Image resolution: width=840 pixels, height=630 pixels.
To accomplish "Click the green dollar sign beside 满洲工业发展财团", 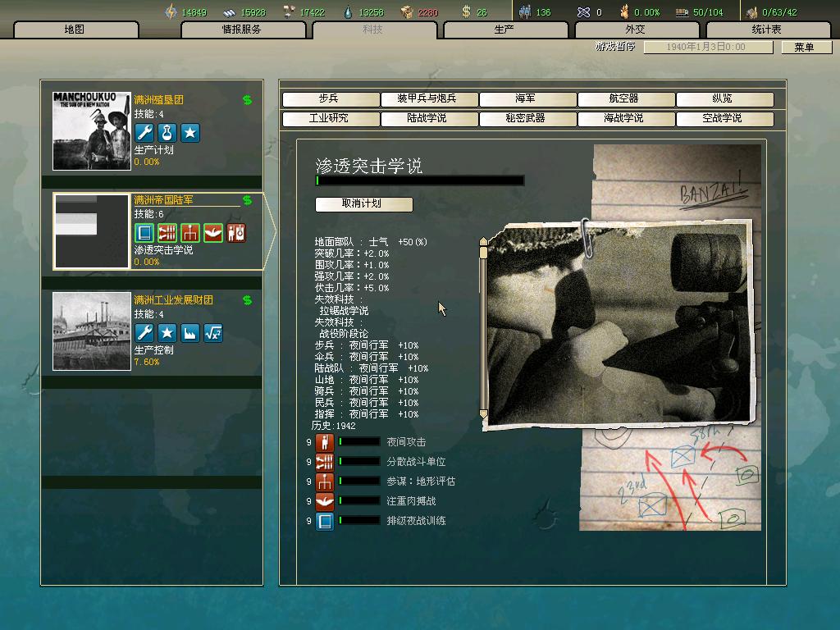I will 247,300.
